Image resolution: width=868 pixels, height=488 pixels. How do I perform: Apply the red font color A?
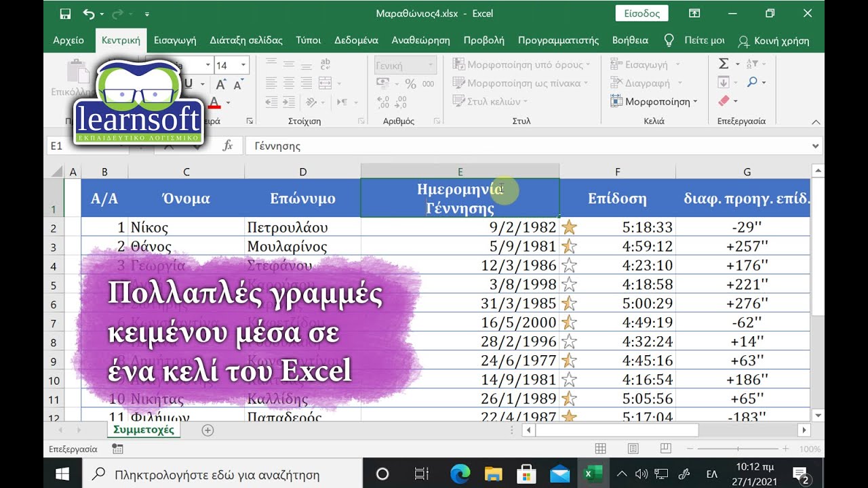[x=215, y=103]
